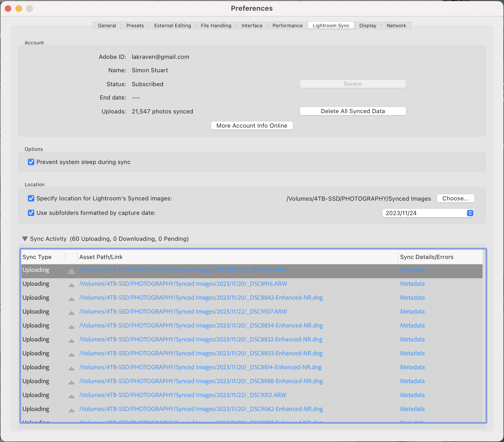Screen dimensions: 504x442
Task: Open the capture date format dropdown
Action: tap(428, 213)
